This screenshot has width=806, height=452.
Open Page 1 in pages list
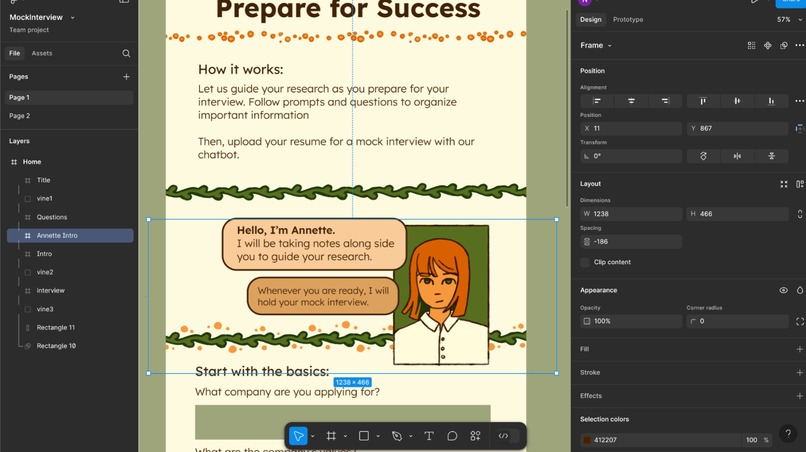click(x=69, y=98)
